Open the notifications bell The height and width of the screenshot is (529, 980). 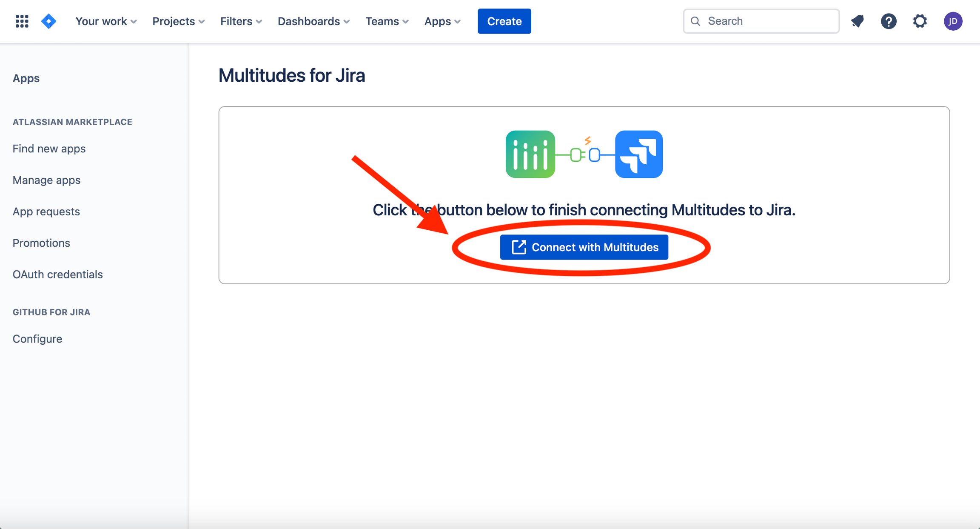857,21
